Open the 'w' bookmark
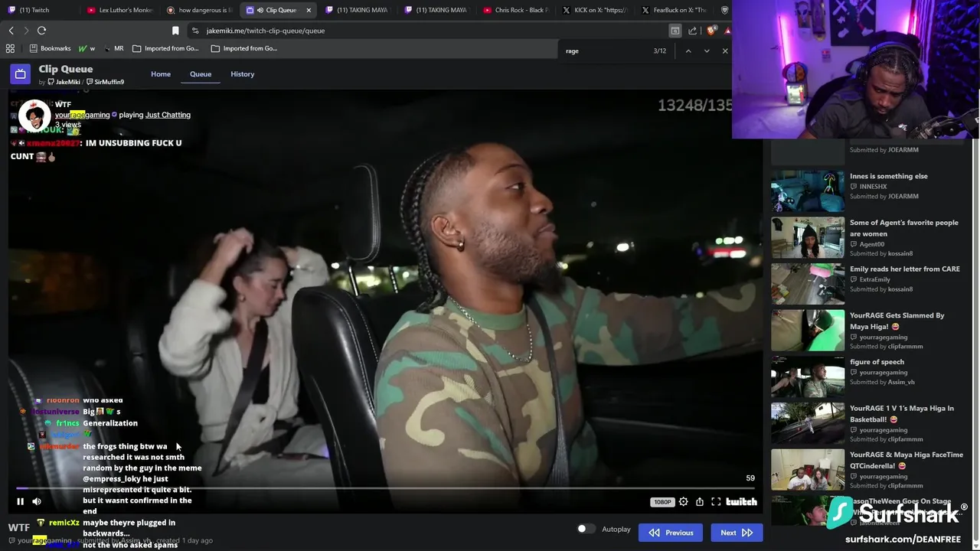The height and width of the screenshot is (551, 980). (x=87, y=48)
